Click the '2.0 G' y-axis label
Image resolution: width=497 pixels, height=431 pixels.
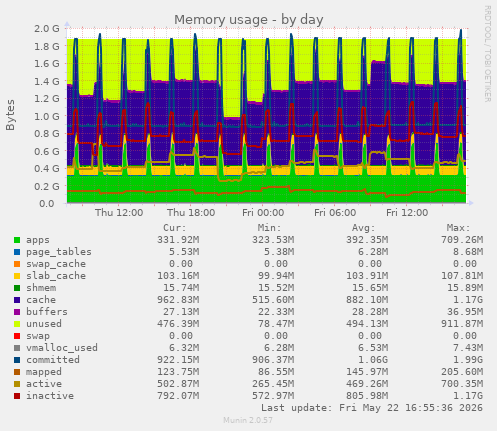[x=47, y=29]
